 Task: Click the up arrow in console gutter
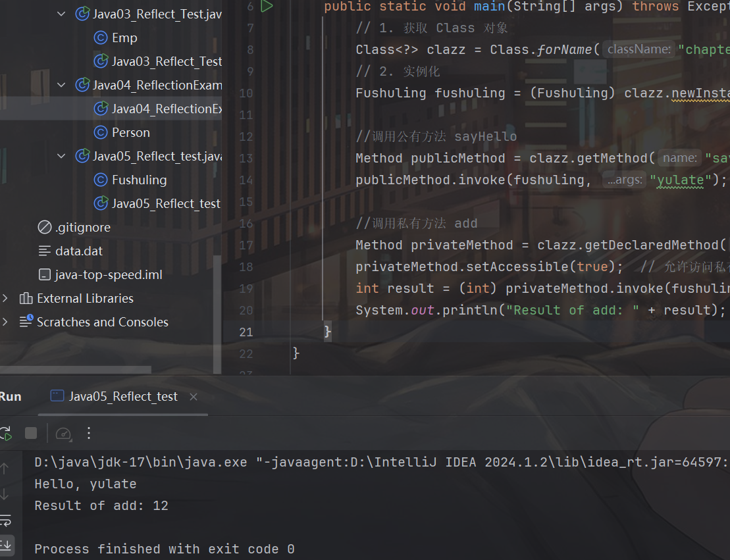click(x=5, y=469)
